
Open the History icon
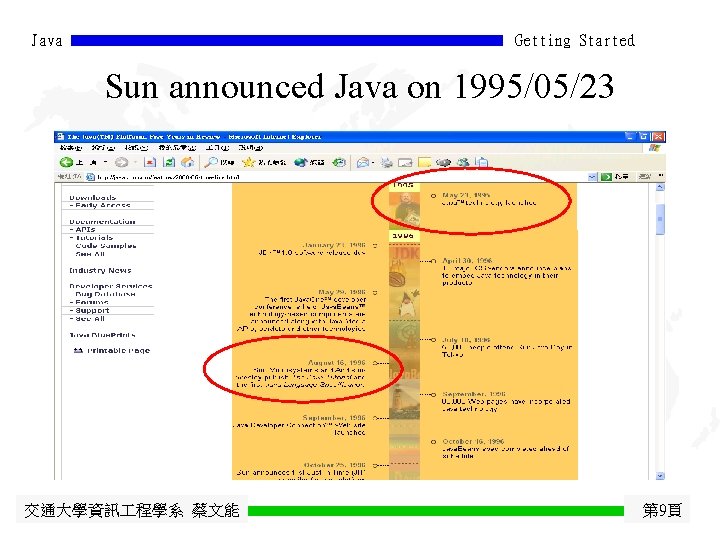click(x=339, y=162)
